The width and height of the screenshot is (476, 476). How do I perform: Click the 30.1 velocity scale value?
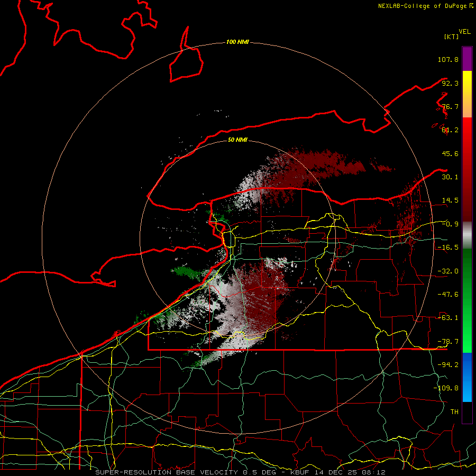click(x=450, y=177)
